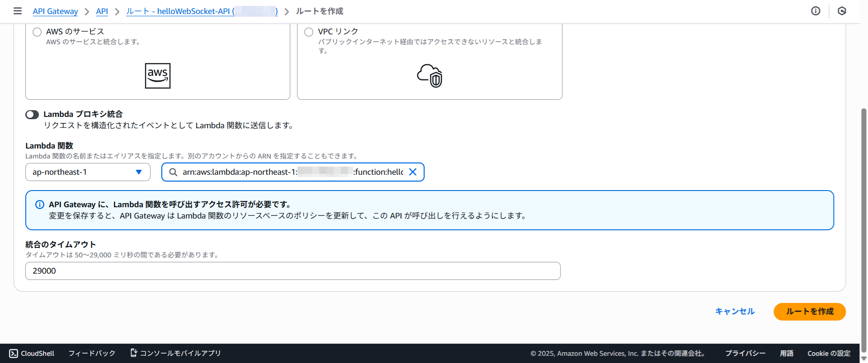Click the info panel icon in header
This screenshot has height=363, width=868.
816,11
